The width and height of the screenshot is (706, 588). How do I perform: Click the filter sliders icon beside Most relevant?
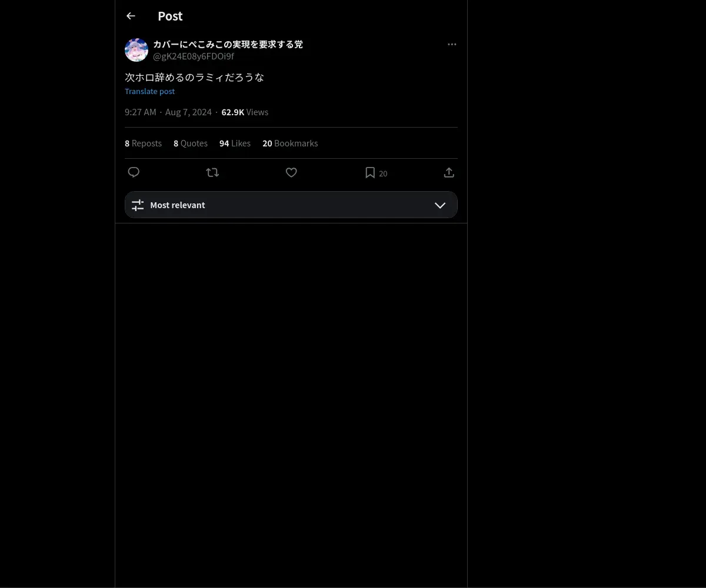tap(138, 205)
